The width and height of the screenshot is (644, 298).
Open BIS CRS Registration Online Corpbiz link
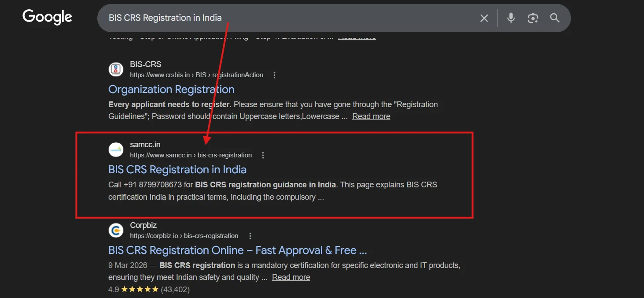point(237,250)
